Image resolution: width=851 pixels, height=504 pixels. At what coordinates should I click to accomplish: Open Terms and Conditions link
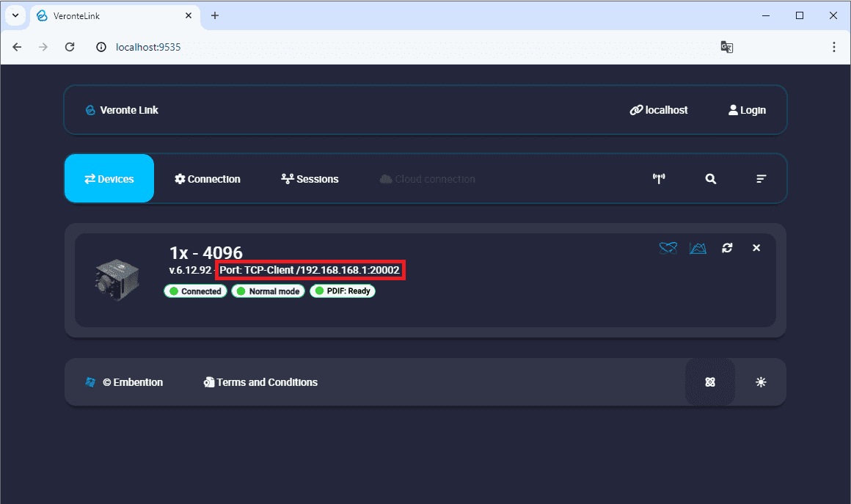[260, 382]
